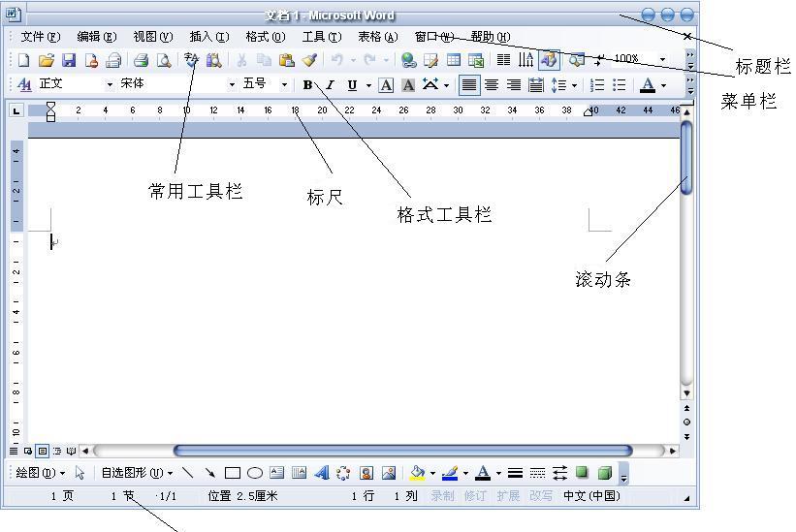Insert clip art from the drawing toolbar
Screen dimensions: 796x532
(x=366, y=473)
